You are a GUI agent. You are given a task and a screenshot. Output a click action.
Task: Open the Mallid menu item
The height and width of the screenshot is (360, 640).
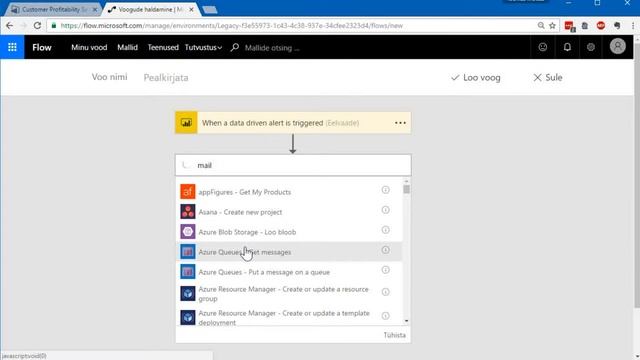(x=127, y=47)
